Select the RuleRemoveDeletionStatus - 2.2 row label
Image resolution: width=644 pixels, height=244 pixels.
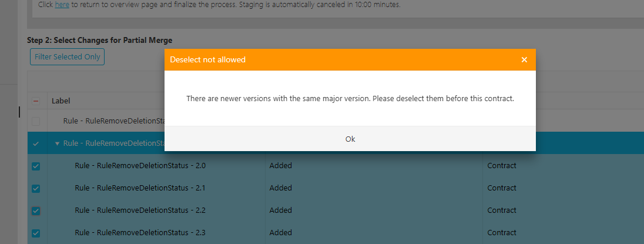tap(140, 210)
